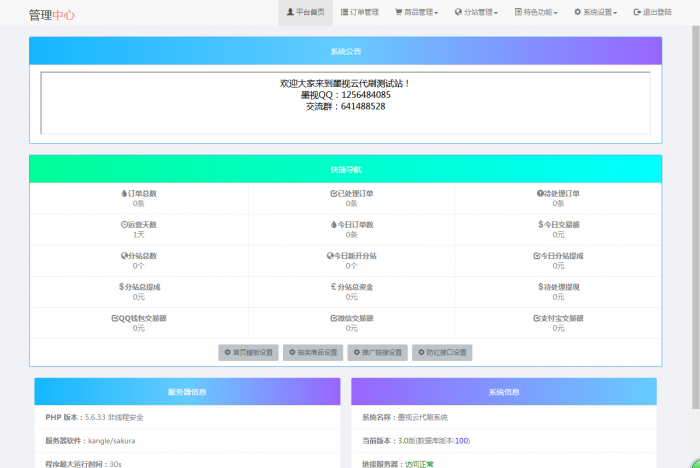
Task: Open the 平台首页 tab
Action: (305, 13)
